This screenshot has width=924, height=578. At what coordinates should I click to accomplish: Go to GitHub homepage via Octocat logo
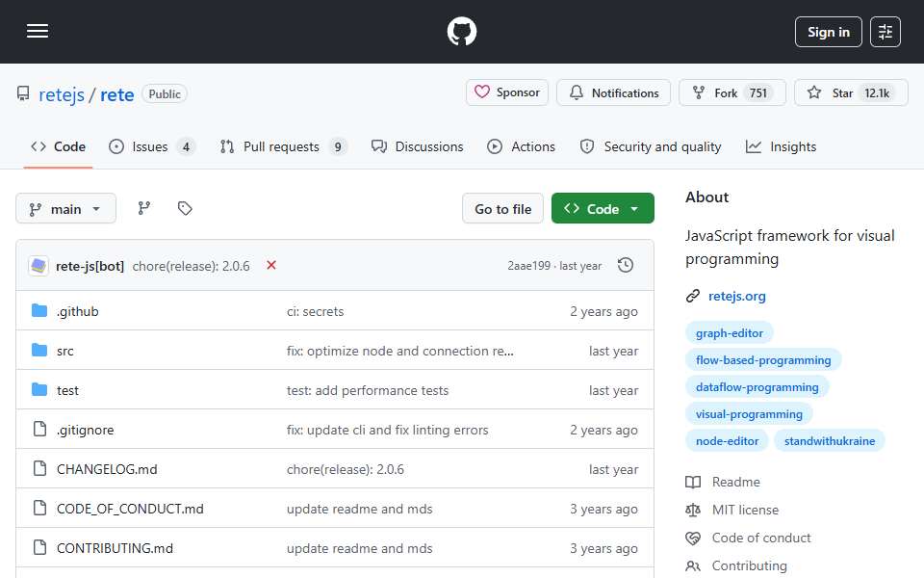pos(461,31)
